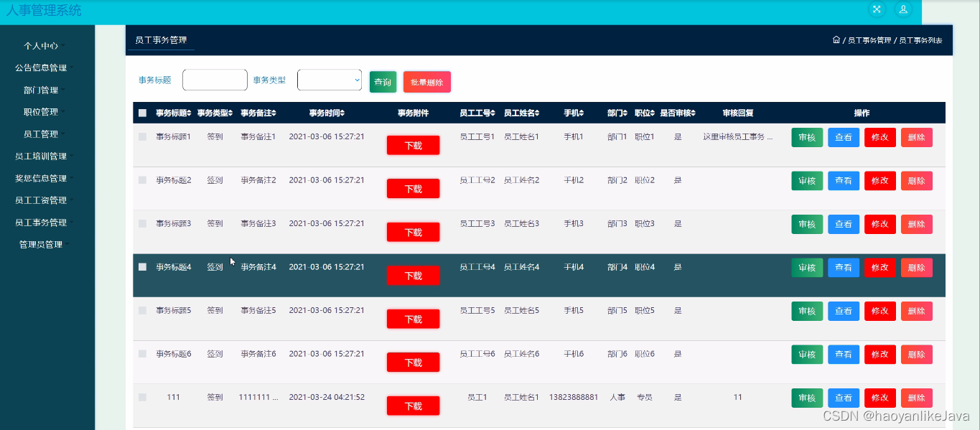Click the 这里审核员工事务 reply text
The image size is (980, 430).
(x=737, y=136)
